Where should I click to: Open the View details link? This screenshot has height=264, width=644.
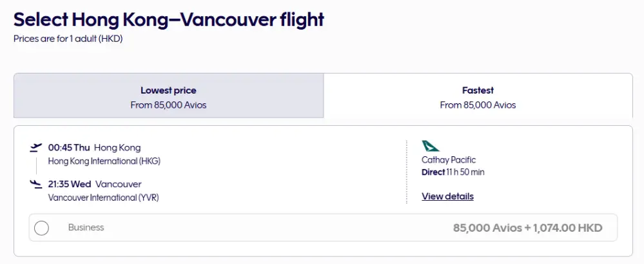pos(447,196)
